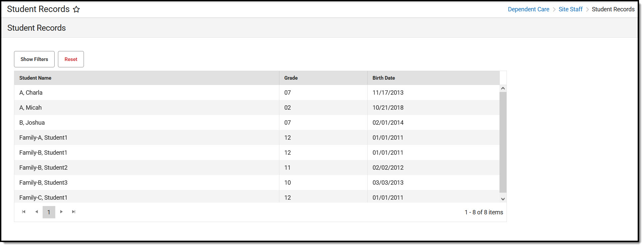The image size is (644, 247).
Task: Mark Student Records as favorite star
Action: click(76, 9)
